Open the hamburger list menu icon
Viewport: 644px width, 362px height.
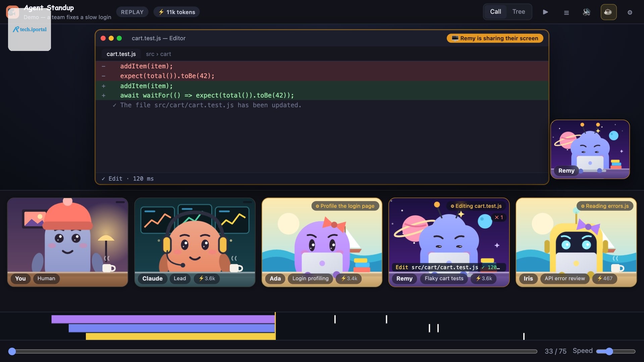566,13
